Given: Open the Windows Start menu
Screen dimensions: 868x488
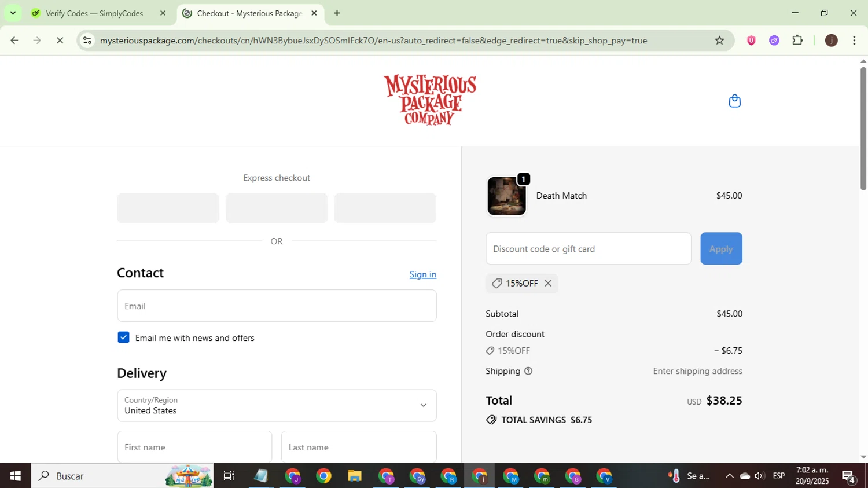Looking at the screenshot, I should point(15,476).
